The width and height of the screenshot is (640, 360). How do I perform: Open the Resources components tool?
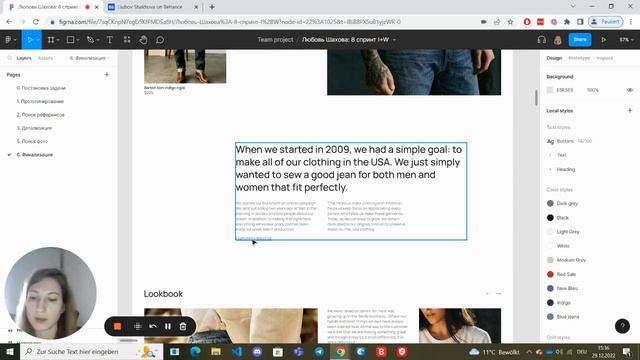point(127,40)
